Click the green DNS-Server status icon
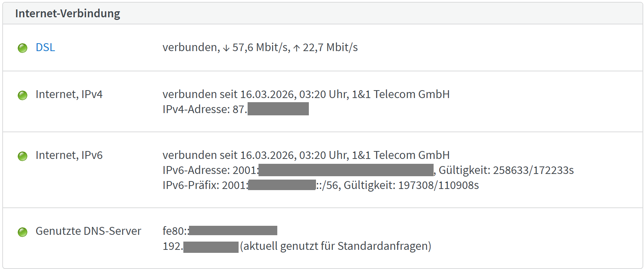Image resolution: width=644 pixels, height=269 pixels. point(23,232)
